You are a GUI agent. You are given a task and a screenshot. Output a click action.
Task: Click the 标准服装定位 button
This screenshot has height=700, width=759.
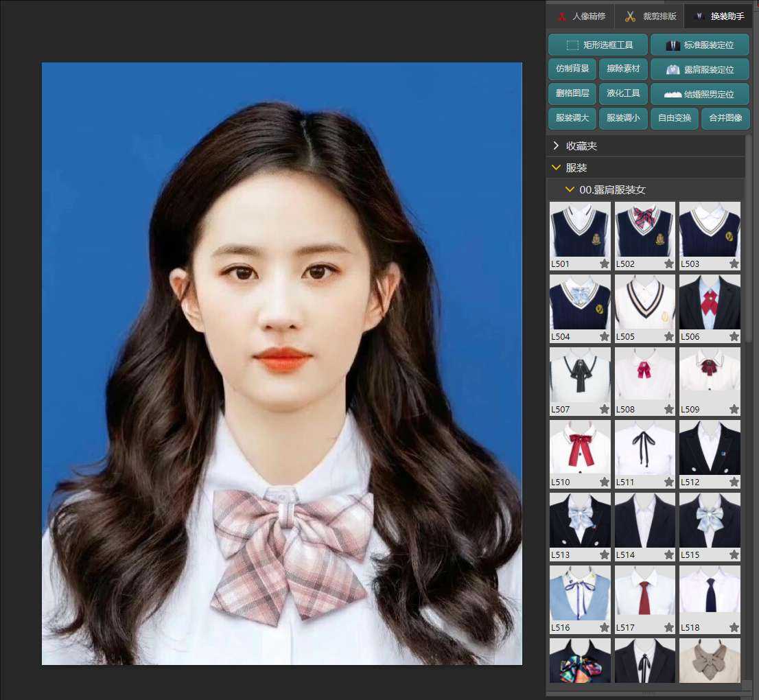pos(700,45)
